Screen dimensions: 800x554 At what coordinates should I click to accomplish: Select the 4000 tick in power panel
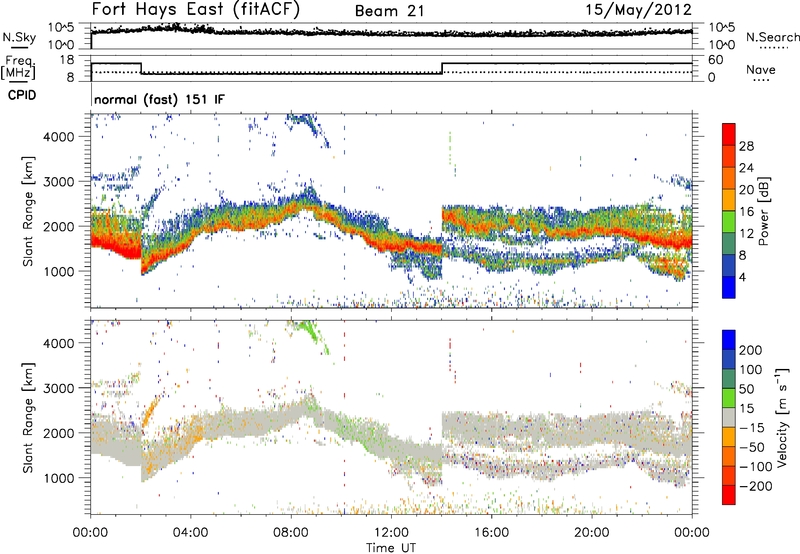59,137
